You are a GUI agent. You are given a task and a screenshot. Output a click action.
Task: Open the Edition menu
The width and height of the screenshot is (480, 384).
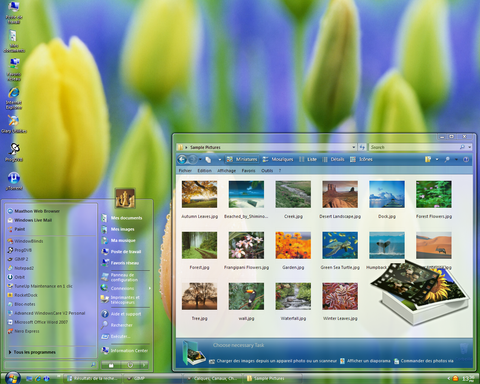[204, 170]
